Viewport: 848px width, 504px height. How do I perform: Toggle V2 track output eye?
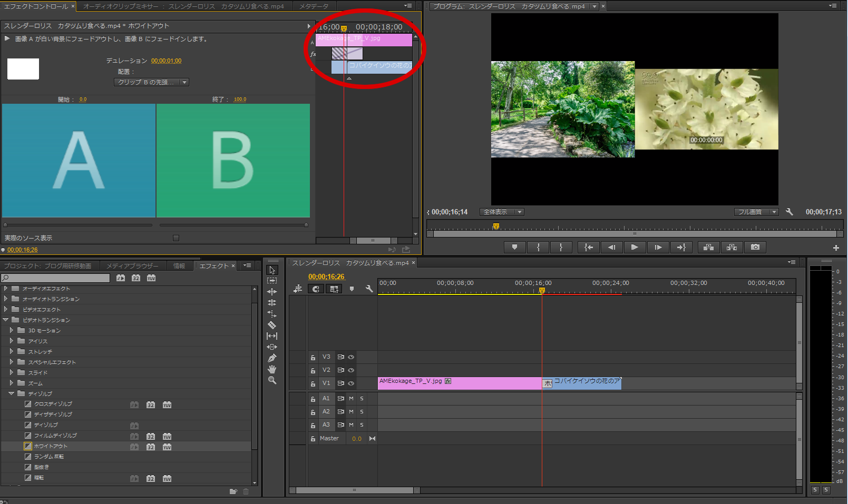351,370
